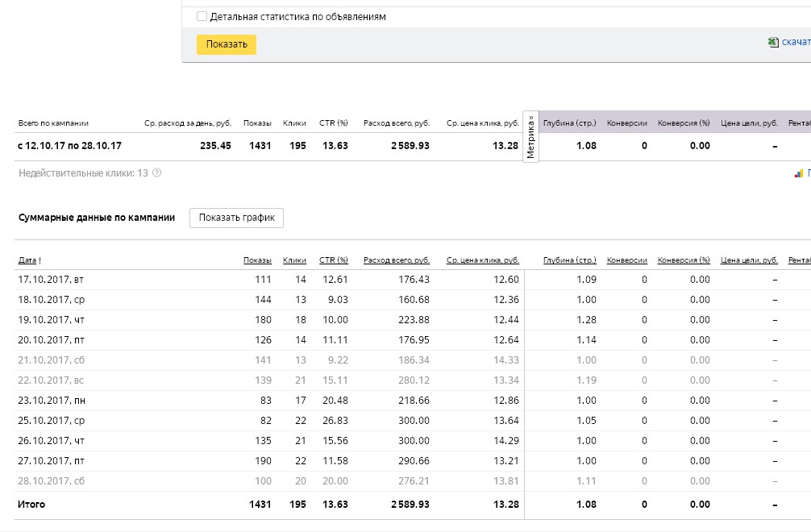This screenshot has height=532, width=811.
Task: Sort by Цена цели, руб. table header
Action: [749, 260]
